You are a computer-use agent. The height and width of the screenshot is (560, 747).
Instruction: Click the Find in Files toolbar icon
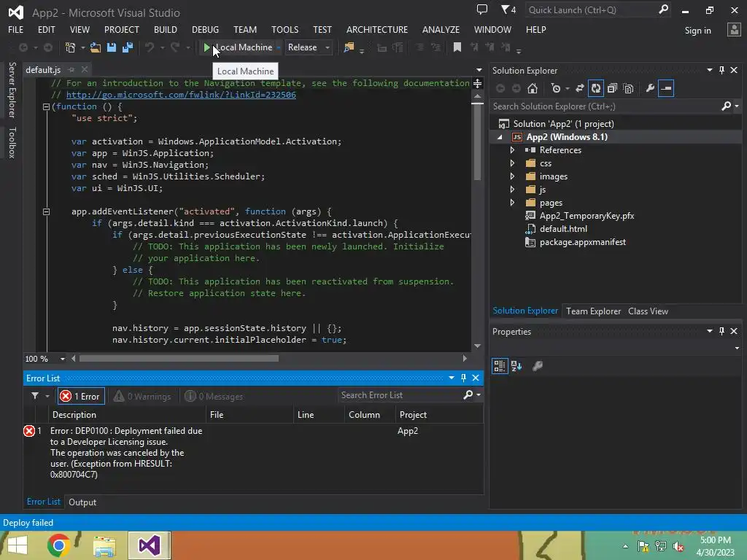[349, 47]
